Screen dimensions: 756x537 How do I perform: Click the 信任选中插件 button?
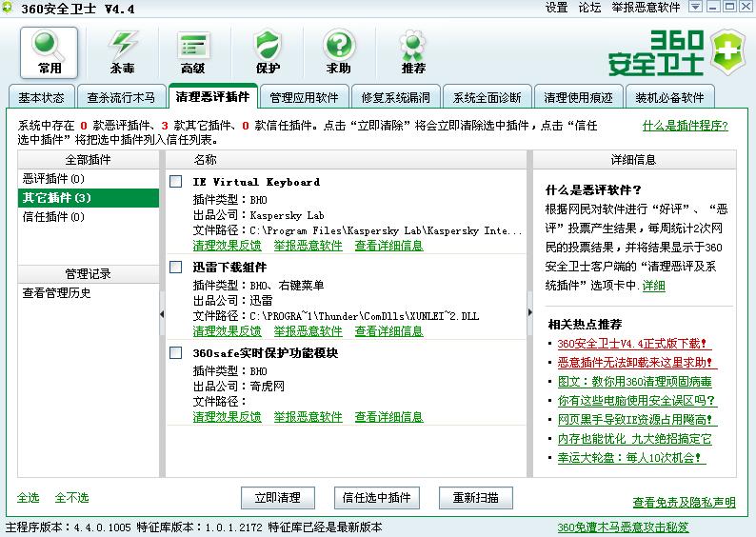(376, 497)
